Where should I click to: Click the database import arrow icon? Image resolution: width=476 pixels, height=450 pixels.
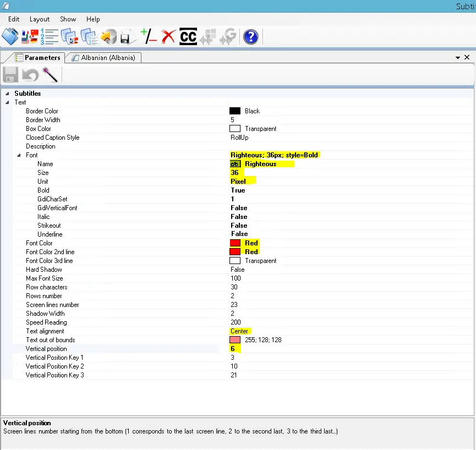coord(108,37)
